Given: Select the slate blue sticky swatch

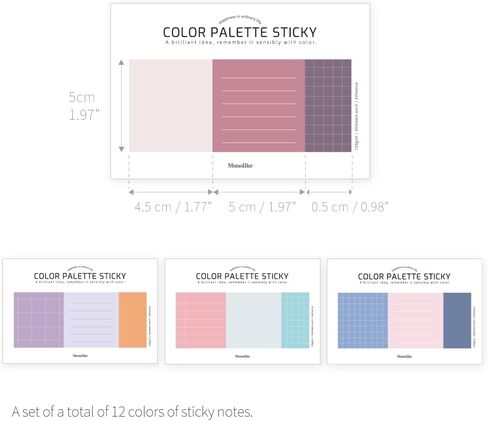Looking at the screenshot, I should point(457,321).
